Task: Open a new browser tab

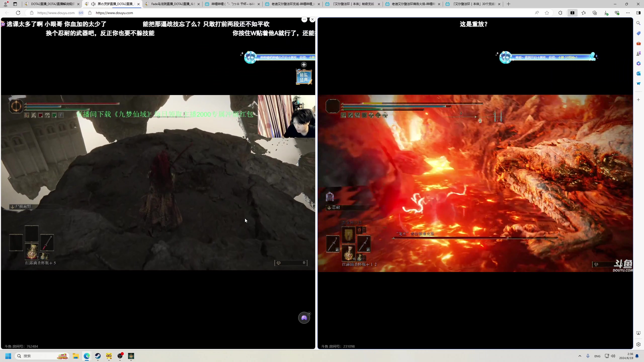Action: [508, 4]
